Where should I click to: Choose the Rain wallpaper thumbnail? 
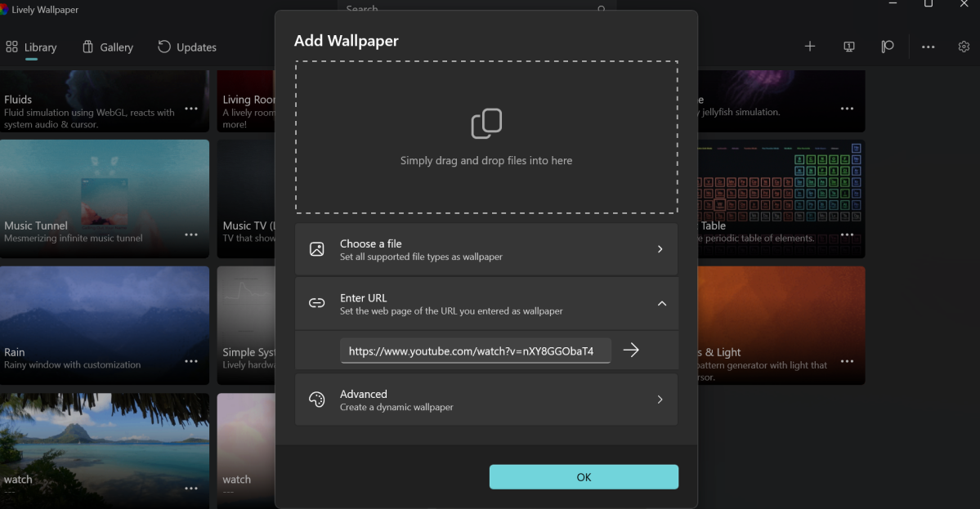[x=105, y=325]
